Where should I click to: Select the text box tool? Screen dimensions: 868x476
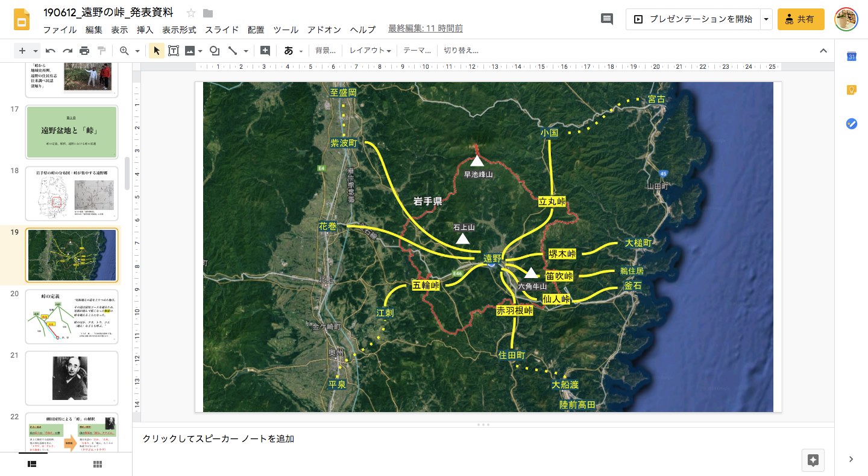174,51
